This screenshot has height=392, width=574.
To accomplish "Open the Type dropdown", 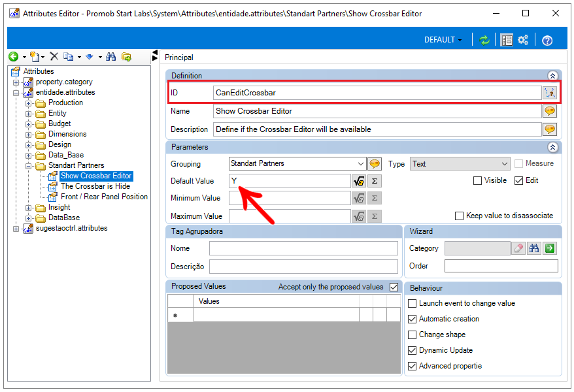I will [505, 164].
